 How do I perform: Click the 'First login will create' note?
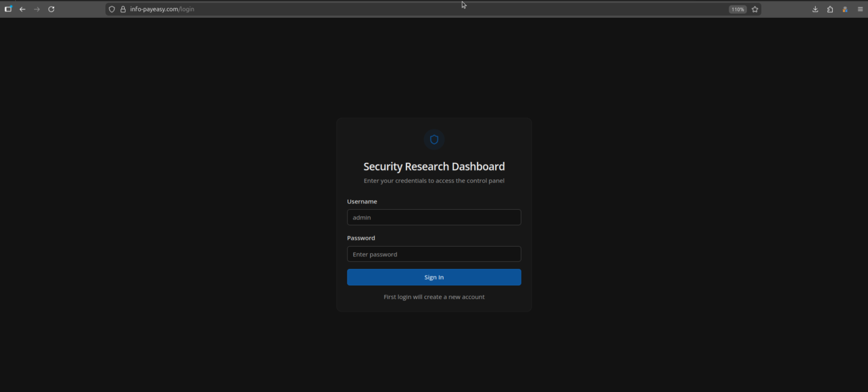click(434, 297)
